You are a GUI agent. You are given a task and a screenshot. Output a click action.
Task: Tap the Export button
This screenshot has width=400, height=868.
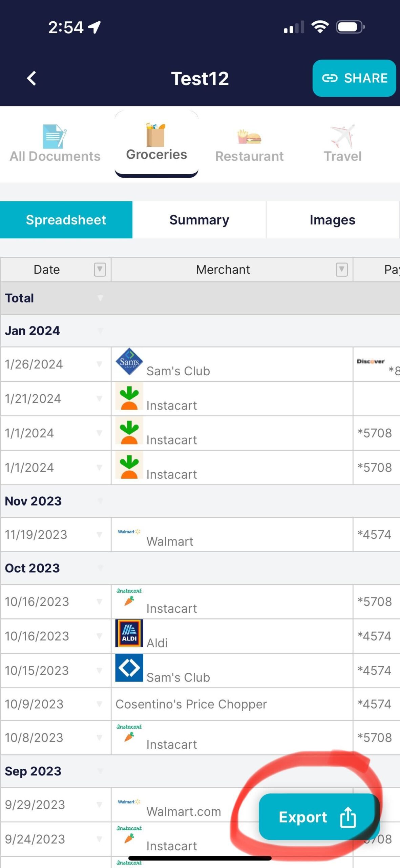(x=317, y=817)
